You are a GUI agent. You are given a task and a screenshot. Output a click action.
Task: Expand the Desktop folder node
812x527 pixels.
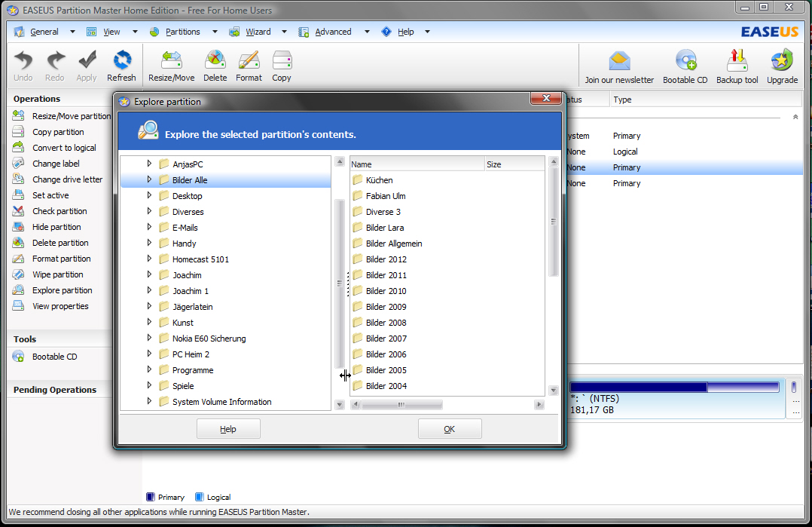(149, 195)
